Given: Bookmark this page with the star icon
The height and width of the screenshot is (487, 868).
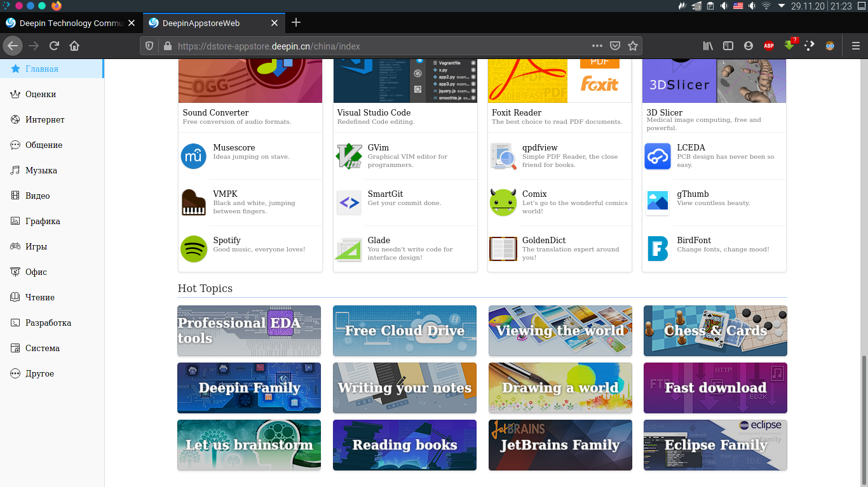Looking at the screenshot, I should click(633, 46).
